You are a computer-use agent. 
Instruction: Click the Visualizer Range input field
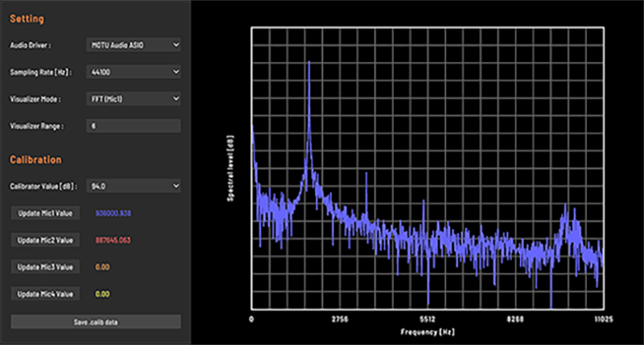tap(134, 127)
